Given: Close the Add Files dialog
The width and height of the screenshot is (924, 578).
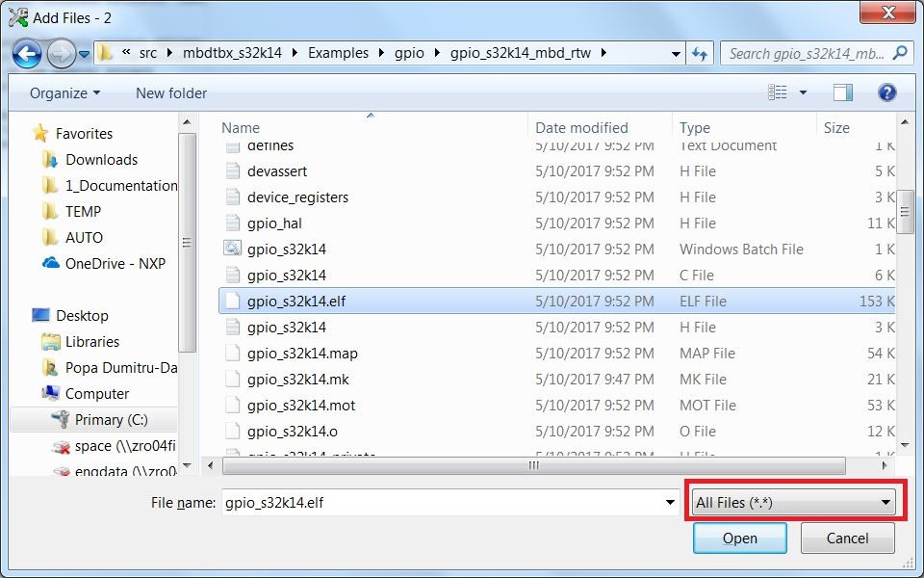Looking at the screenshot, I should coord(886,13).
